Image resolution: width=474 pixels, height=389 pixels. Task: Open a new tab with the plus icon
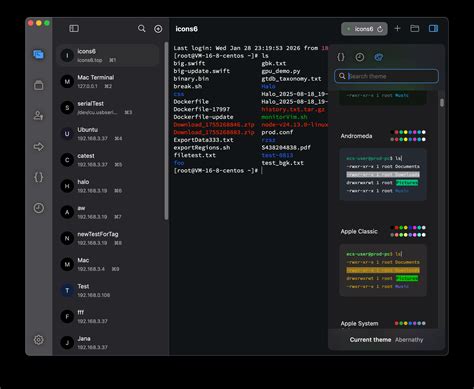click(397, 29)
